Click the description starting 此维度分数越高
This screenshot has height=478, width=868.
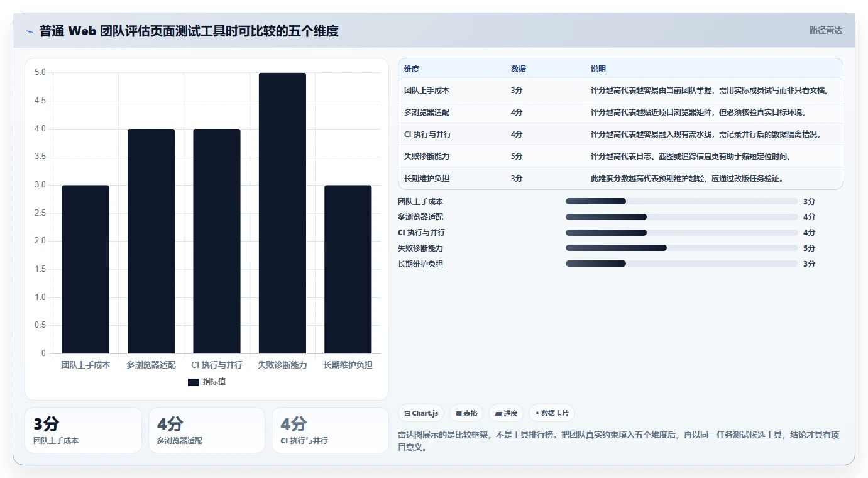[x=687, y=179]
